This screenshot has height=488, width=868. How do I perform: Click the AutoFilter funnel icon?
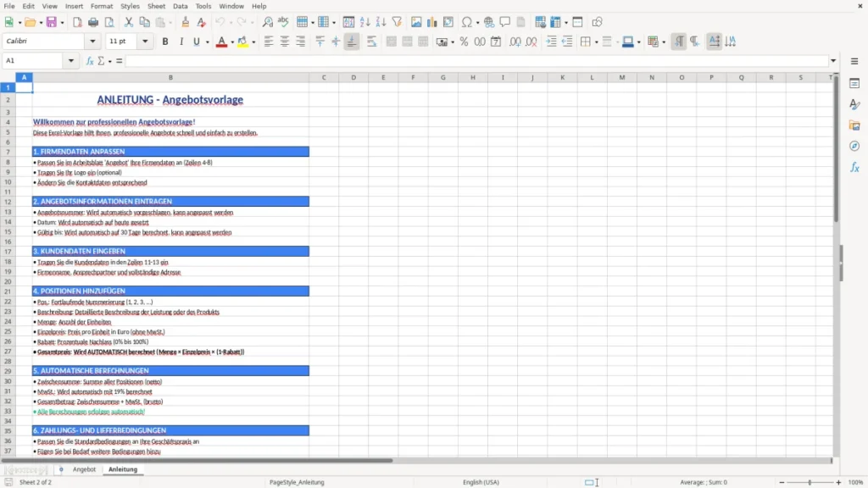point(397,22)
